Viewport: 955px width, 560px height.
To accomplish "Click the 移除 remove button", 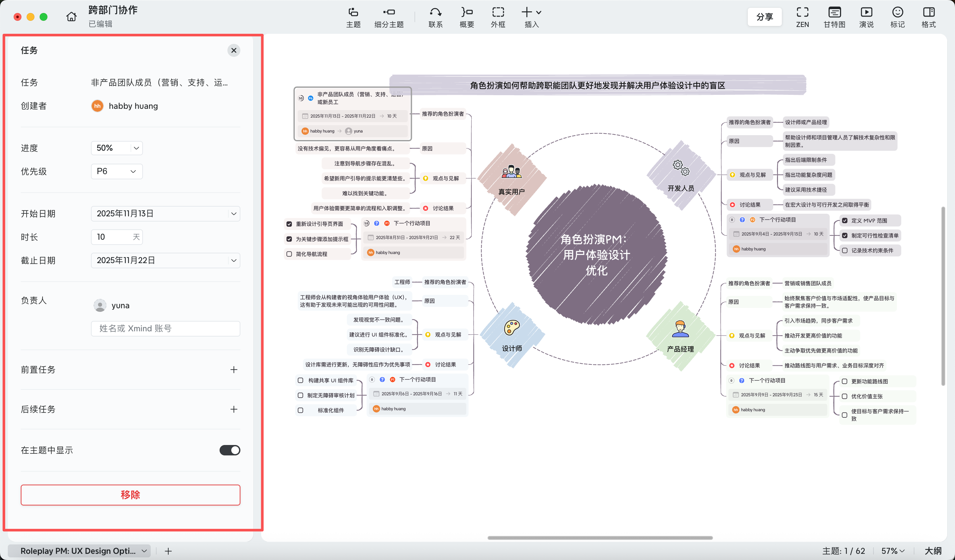I will (130, 495).
